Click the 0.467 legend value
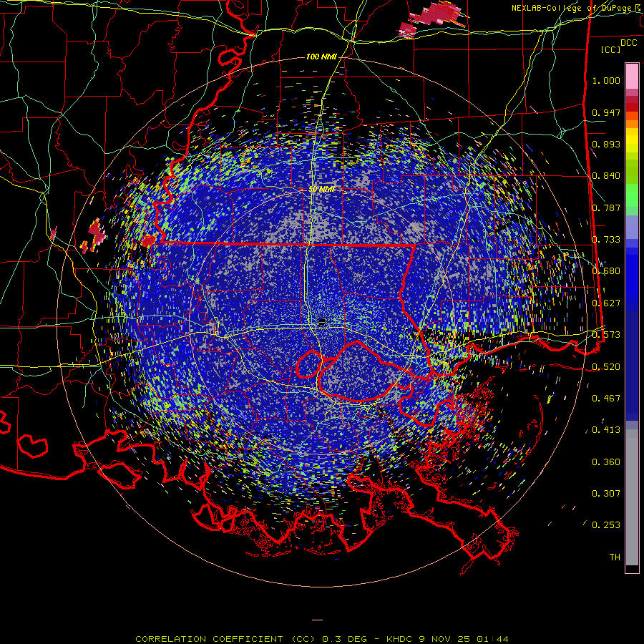The height and width of the screenshot is (644, 644). click(606, 399)
